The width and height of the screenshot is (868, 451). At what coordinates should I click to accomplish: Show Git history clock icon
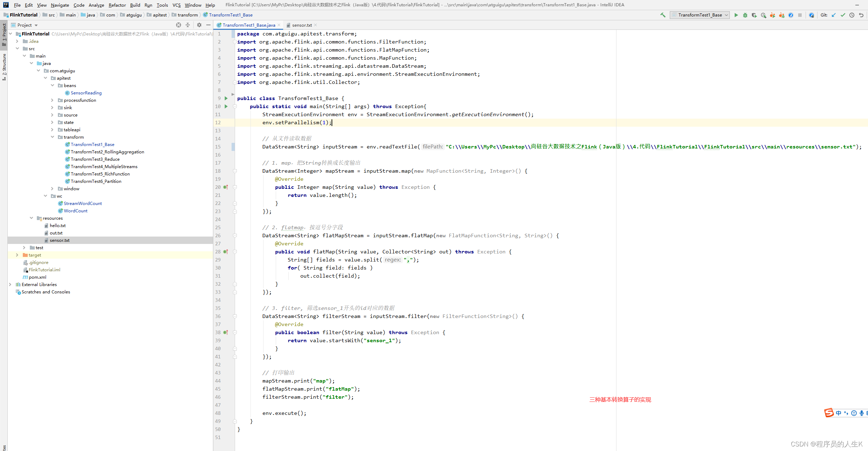click(852, 15)
